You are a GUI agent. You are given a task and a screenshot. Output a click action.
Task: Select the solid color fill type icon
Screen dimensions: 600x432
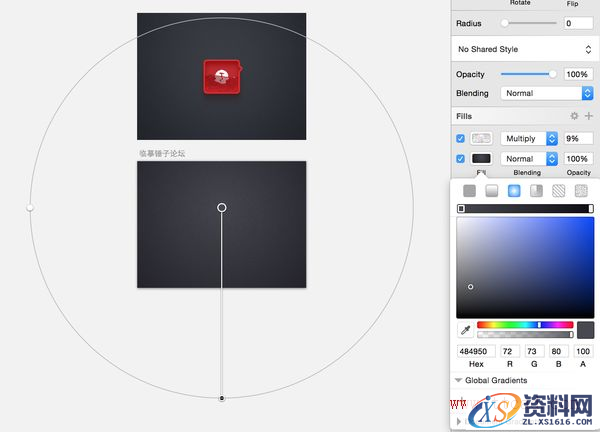click(469, 191)
